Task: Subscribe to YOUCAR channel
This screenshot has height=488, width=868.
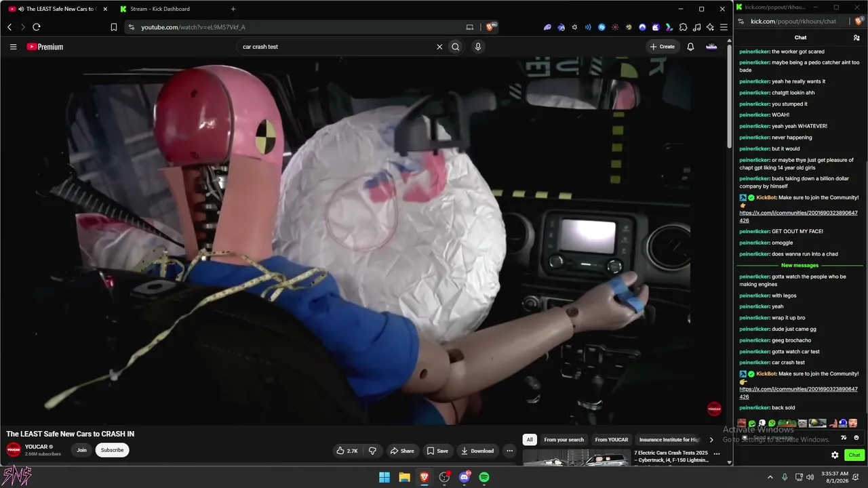Action: point(112,450)
